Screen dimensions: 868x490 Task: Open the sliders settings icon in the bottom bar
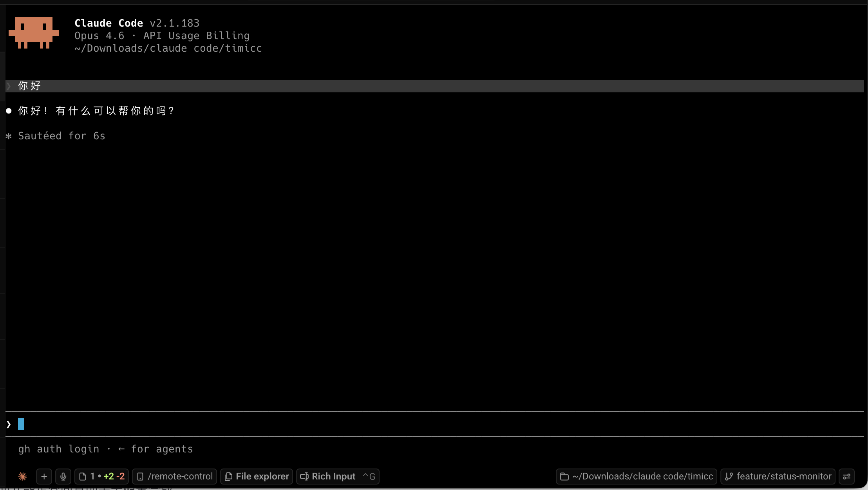pyautogui.click(x=846, y=476)
